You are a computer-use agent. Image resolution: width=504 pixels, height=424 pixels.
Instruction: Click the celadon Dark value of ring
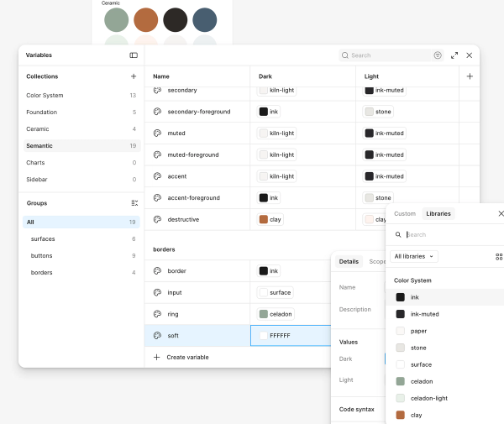click(x=276, y=314)
